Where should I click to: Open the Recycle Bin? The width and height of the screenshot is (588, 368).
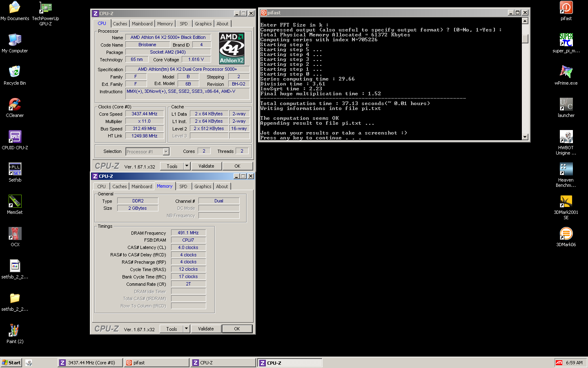coord(15,72)
